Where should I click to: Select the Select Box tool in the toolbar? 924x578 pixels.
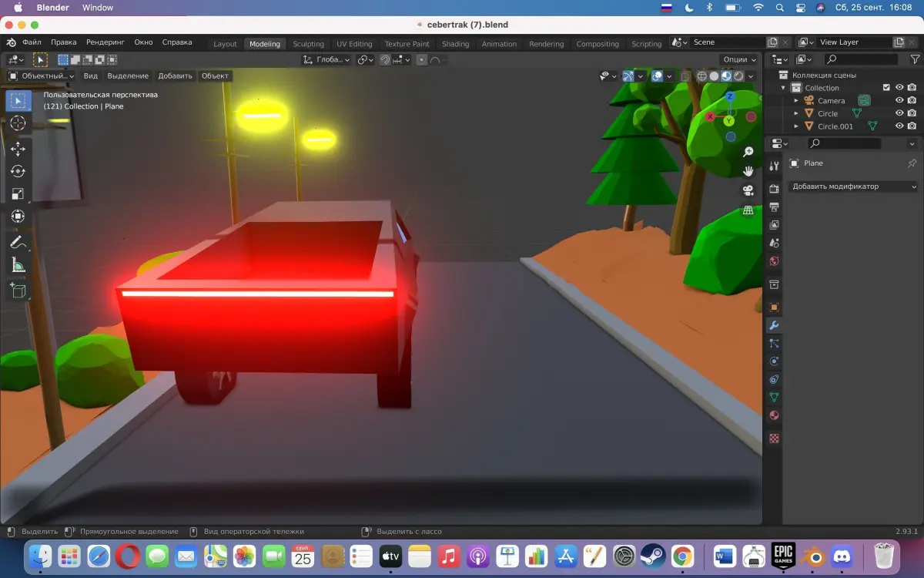(x=18, y=101)
